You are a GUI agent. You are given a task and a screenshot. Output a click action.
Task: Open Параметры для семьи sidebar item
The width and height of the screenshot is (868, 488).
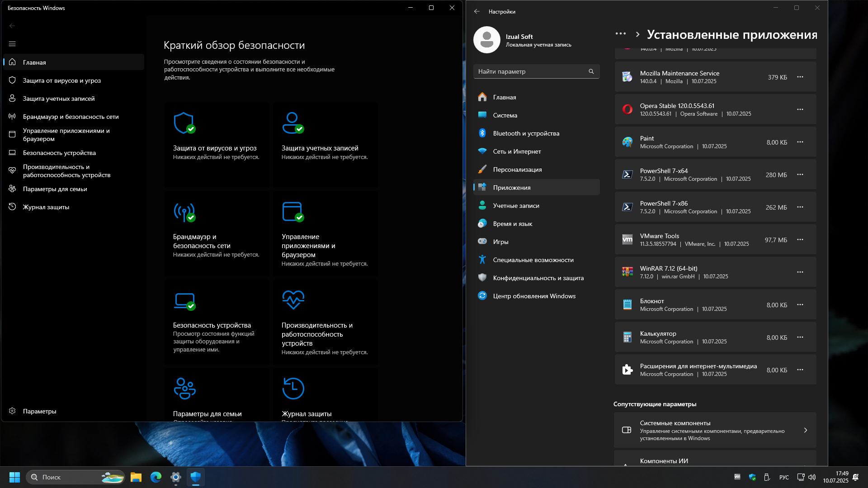(74, 189)
